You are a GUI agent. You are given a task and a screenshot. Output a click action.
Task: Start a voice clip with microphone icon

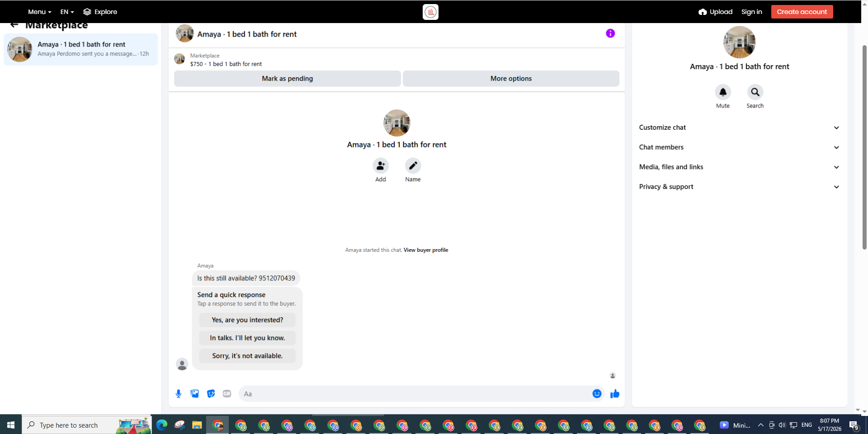(x=179, y=394)
